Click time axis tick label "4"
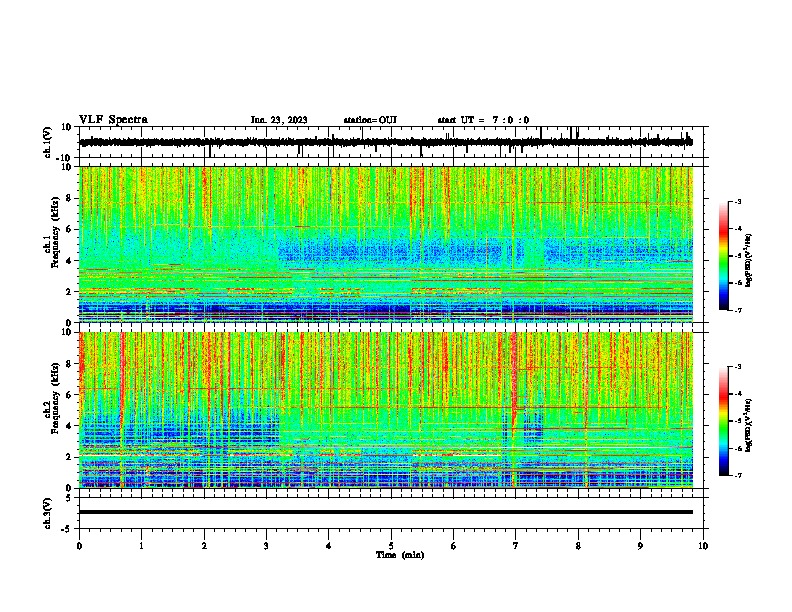 tap(329, 546)
